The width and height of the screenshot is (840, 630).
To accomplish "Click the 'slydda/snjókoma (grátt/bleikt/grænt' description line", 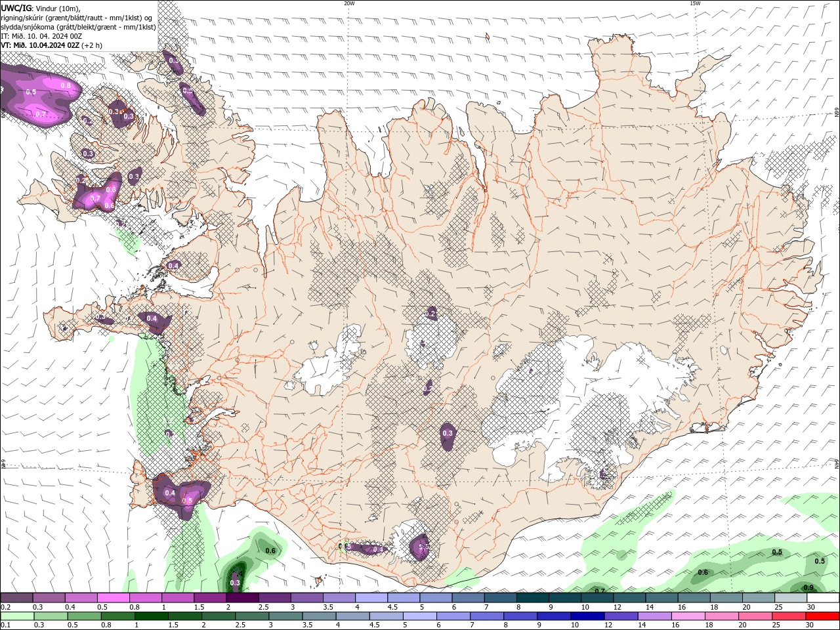I will [79, 27].
